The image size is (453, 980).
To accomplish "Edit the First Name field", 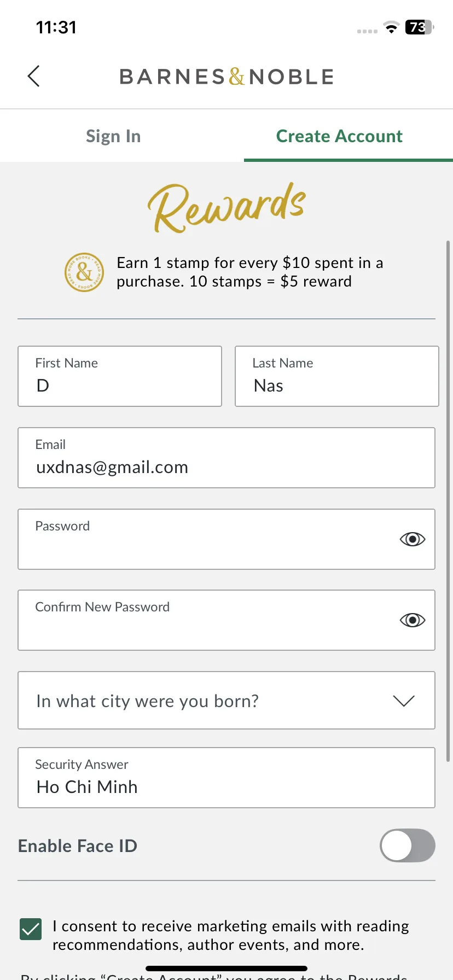I will tap(120, 376).
